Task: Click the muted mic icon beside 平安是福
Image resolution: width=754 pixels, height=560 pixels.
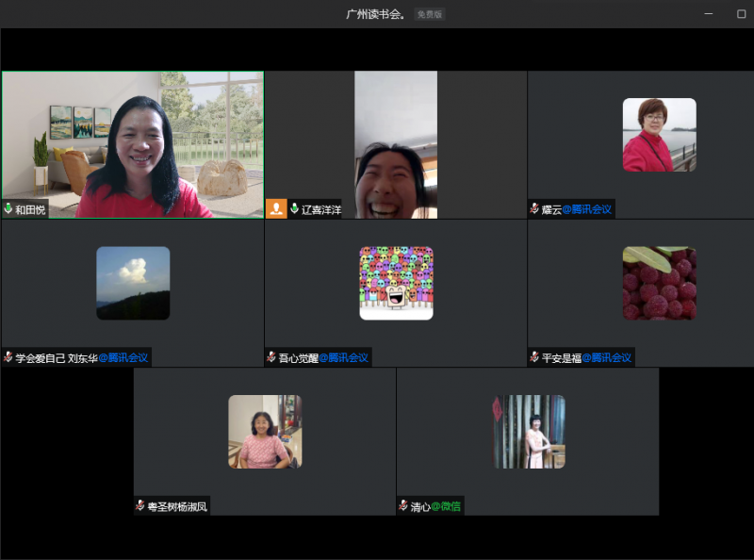Action: 534,357
